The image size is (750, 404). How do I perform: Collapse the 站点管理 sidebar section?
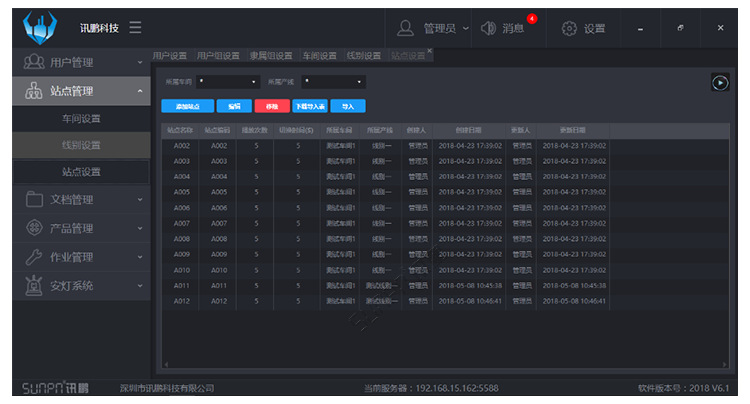tap(139, 91)
